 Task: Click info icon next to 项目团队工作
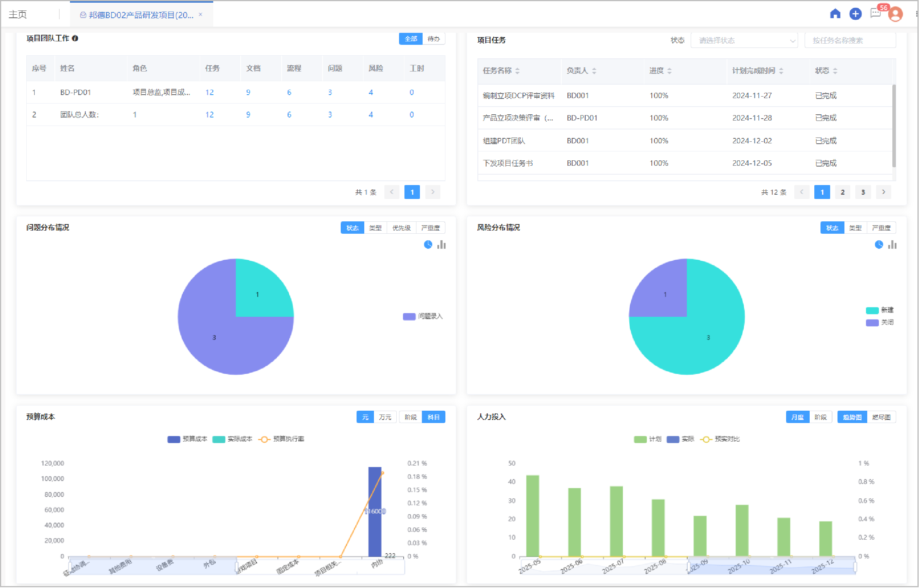(x=75, y=38)
